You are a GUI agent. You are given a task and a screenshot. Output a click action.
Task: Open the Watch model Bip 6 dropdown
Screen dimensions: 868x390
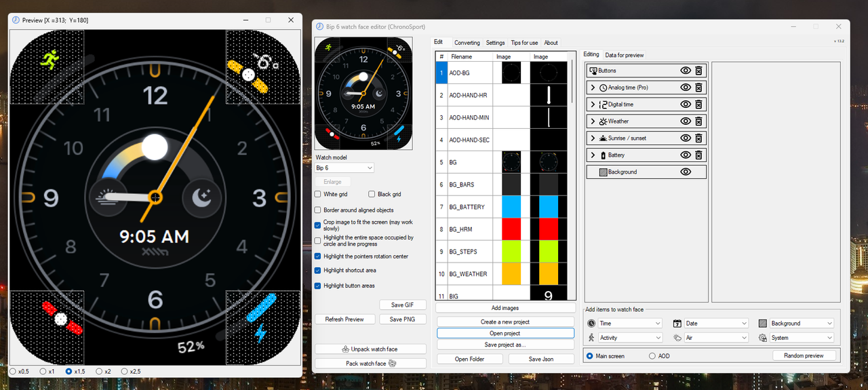(344, 168)
